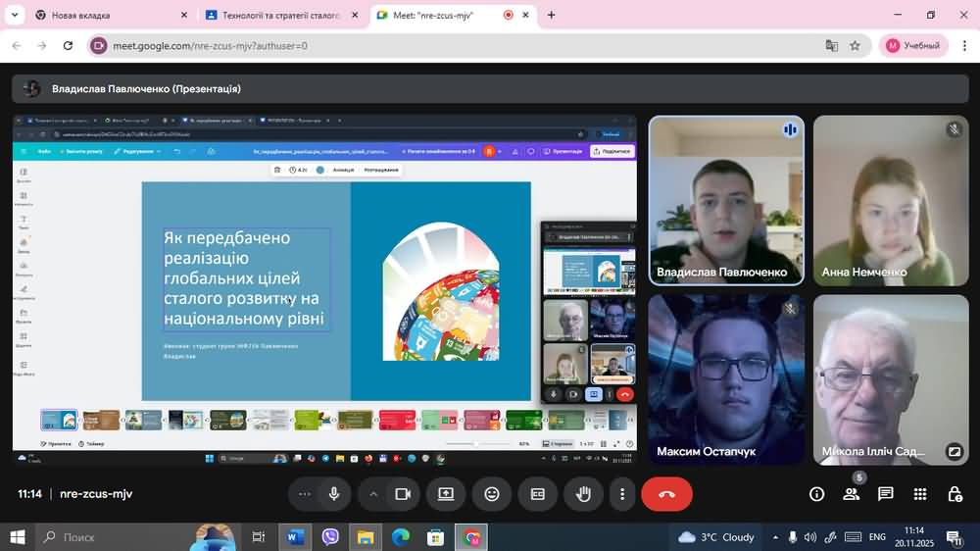Open audio options with three-dot button
The image size is (980, 551).
tap(305, 494)
